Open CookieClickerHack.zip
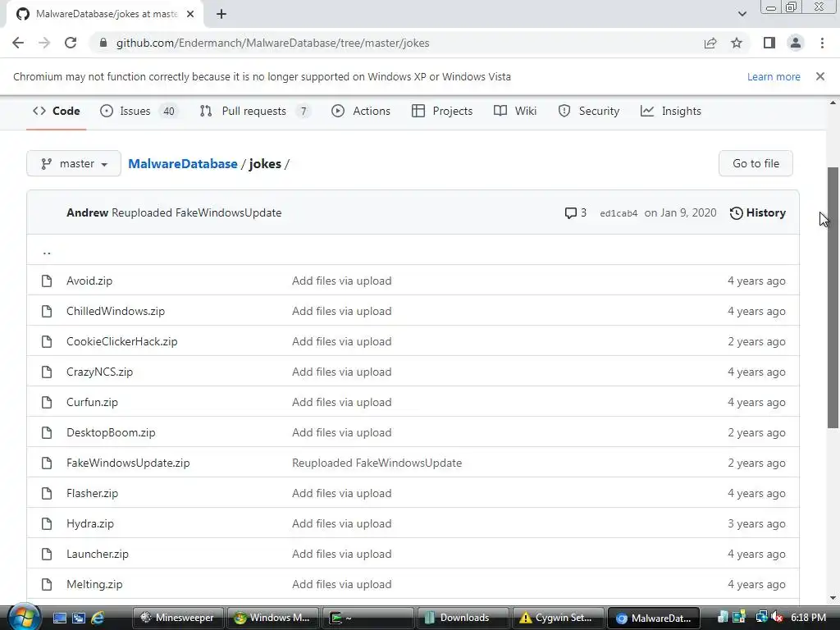The image size is (840, 630). (122, 341)
